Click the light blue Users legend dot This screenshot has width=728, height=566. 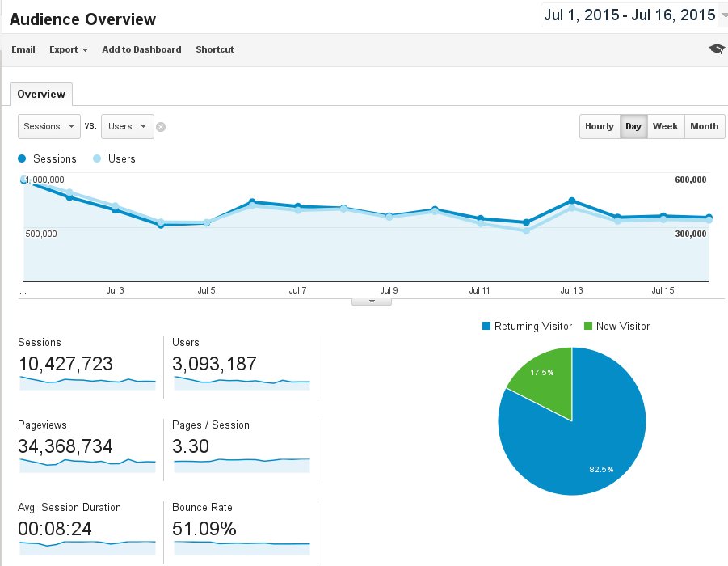[x=97, y=158]
